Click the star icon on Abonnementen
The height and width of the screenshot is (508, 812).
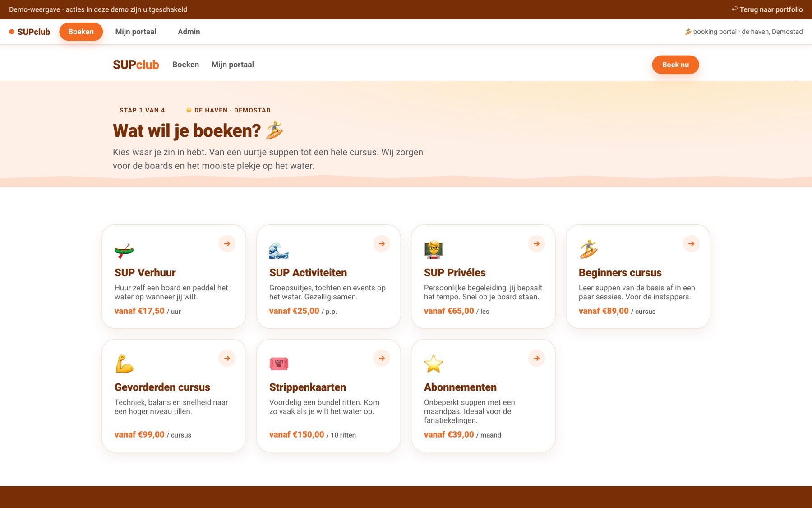pos(434,364)
